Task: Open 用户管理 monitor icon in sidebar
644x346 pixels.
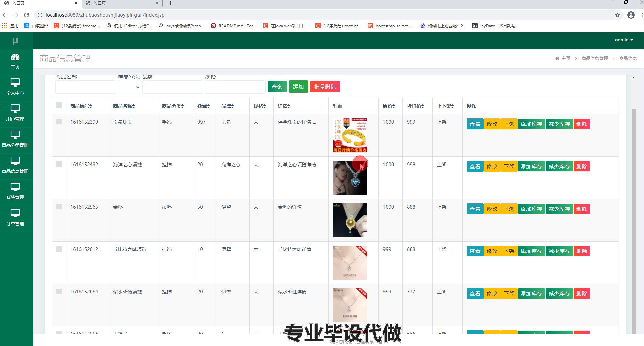Action: (15, 109)
